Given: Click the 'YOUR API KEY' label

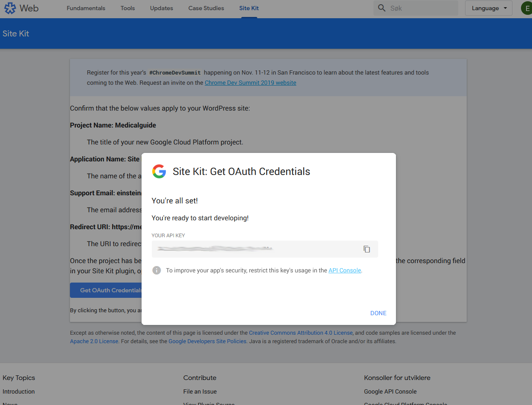Looking at the screenshot, I should pos(168,236).
